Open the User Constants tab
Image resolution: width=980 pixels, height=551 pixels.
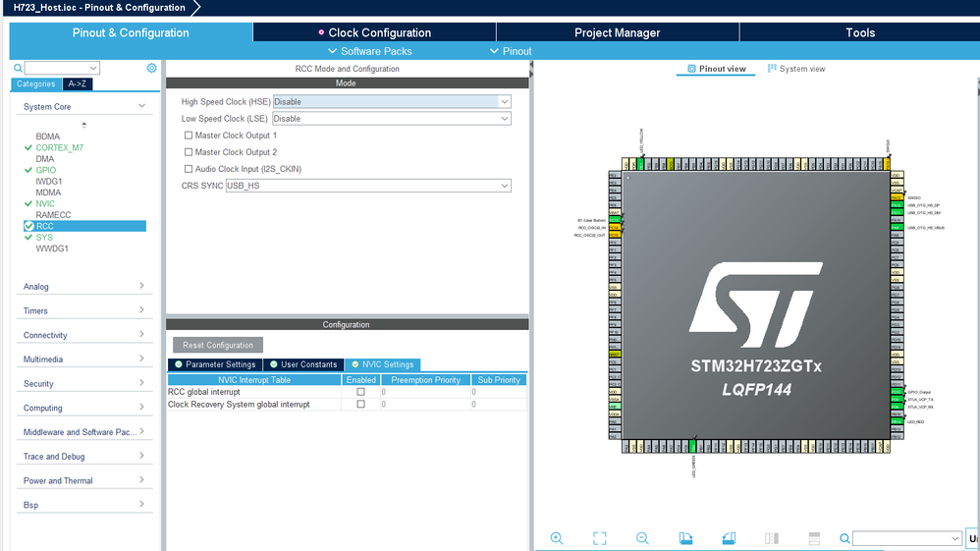coord(303,364)
